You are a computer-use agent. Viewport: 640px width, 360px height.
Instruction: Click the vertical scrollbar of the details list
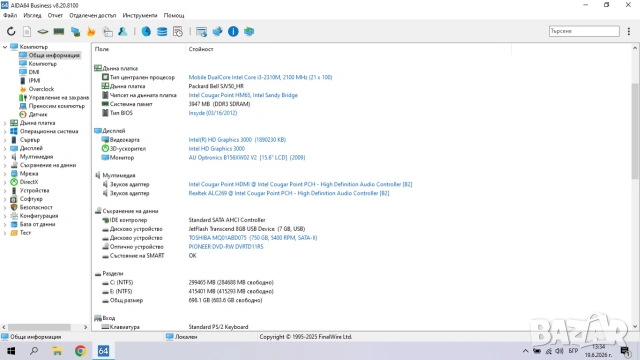[635, 131]
